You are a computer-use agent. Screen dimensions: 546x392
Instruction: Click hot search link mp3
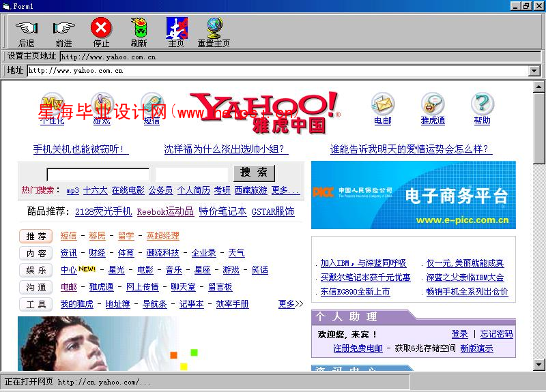tap(72, 190)
